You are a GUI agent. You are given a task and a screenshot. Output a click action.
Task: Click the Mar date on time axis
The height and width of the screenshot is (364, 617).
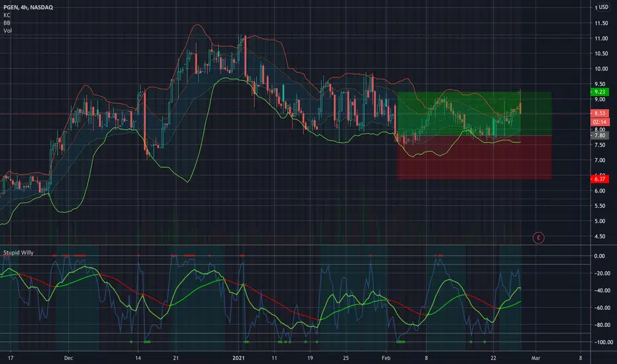pos(536,358)
